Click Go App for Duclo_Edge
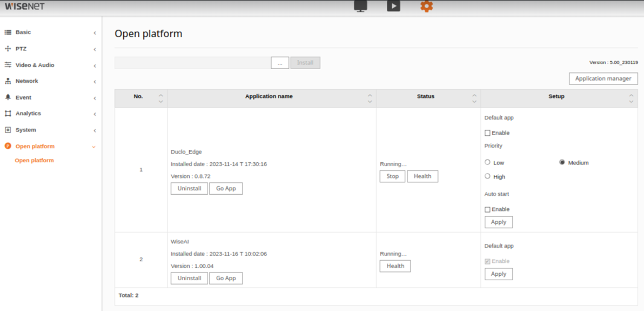644x311 pixels. pyautogui.click(x=226, y=188)
